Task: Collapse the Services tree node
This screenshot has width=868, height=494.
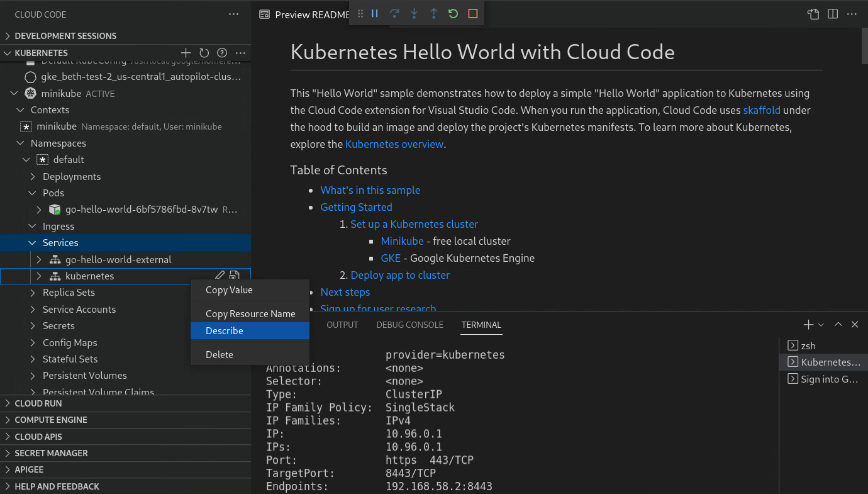Action: click(33, 242)
